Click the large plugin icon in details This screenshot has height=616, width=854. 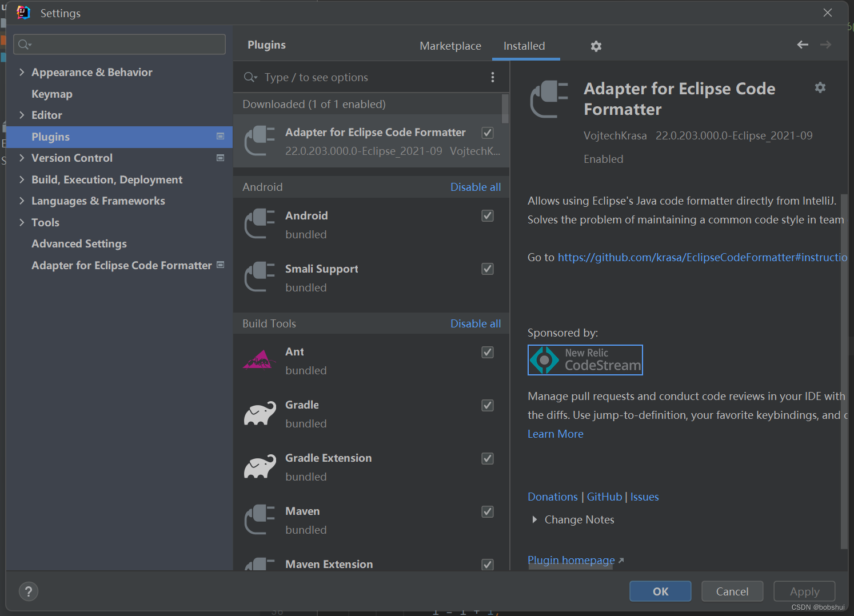[549, 99]
